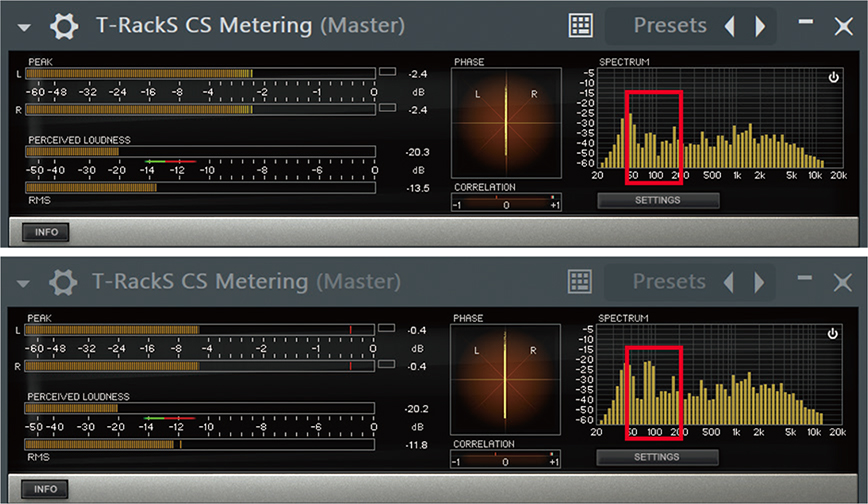
Task: Click the -13.5 RMS value in the top window
Action: pos(417,188)
